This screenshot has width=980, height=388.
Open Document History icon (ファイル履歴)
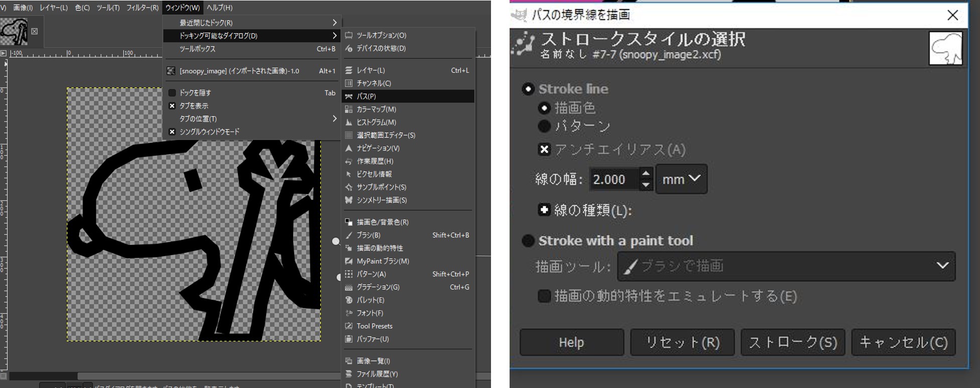(349, 374)
